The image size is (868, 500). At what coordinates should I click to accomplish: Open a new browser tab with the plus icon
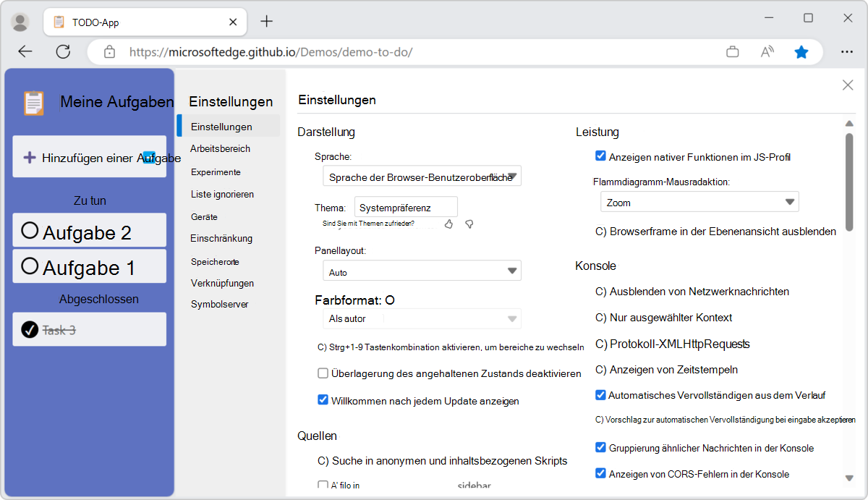click(x=267, y=22)
